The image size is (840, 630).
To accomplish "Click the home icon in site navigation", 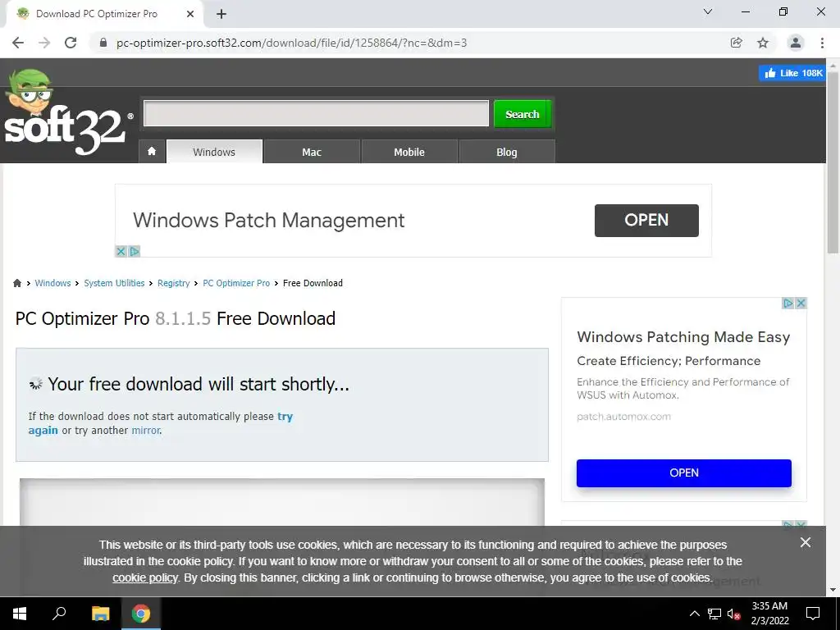I will click(152, 152).
